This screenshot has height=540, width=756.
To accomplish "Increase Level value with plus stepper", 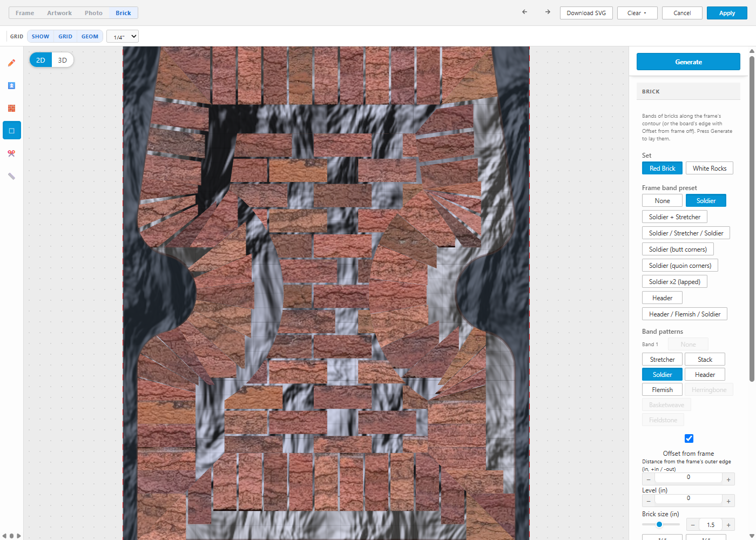I will click(x=728, y=501).
